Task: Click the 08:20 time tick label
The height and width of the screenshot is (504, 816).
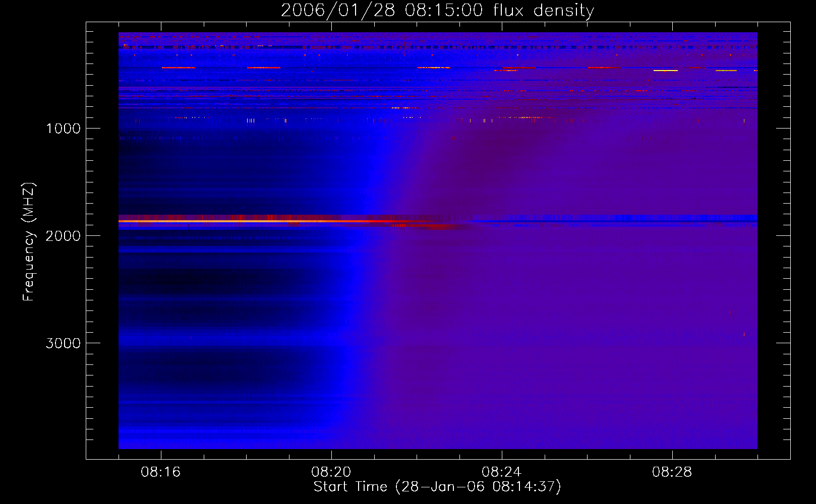Action: pyautogui.click(x=331, y=472)
